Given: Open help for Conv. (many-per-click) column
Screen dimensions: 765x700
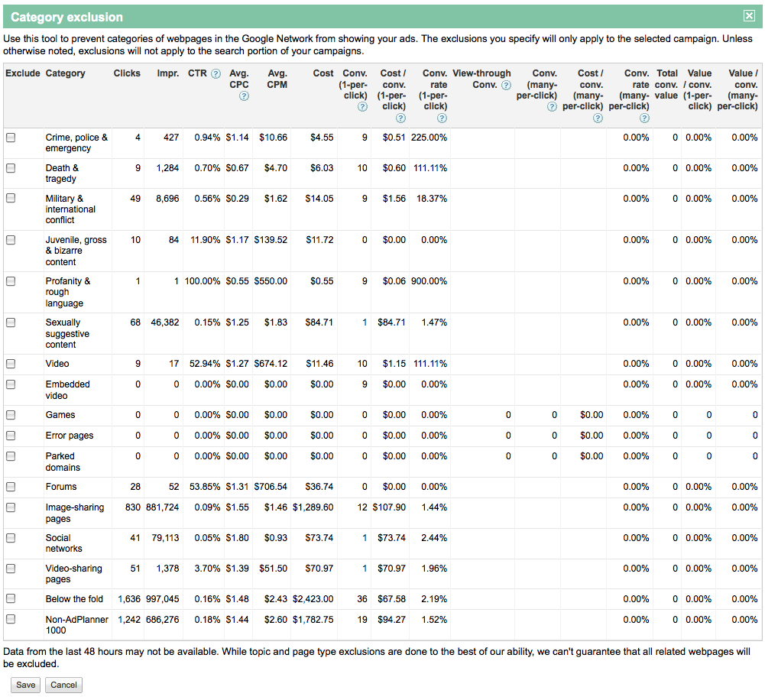Looking at the screenshot, I should pyautogui.click(x=552, y=107).
